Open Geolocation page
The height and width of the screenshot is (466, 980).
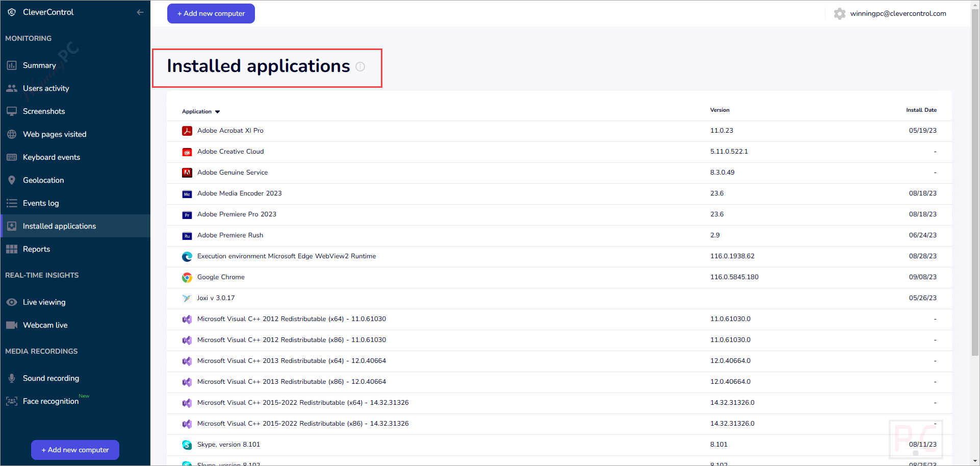click(x=75, y=180)
